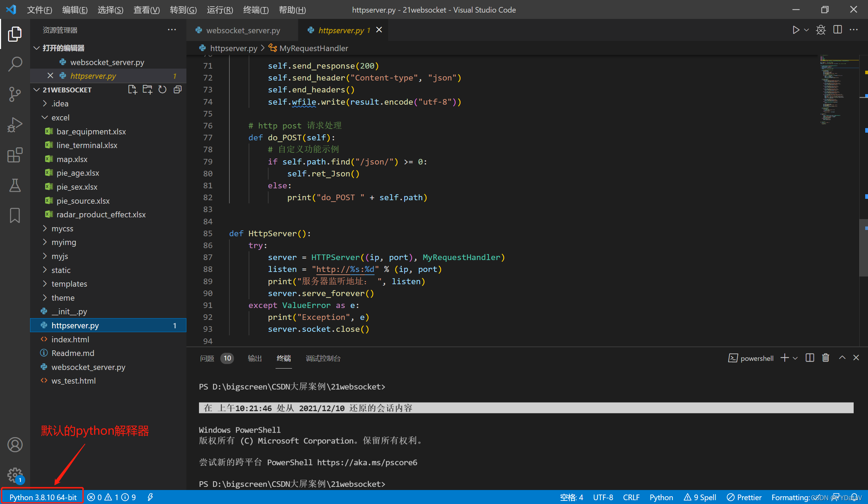Screen dimensions: 868x504
Task: Open the Explorer view in activity bar
Action: point(15,34)
